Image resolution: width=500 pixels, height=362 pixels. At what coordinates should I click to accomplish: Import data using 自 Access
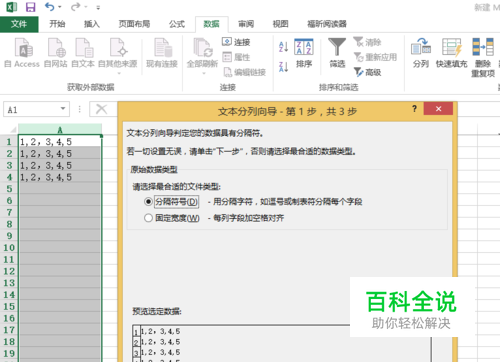pyautogui.click(x=22, y=52)
